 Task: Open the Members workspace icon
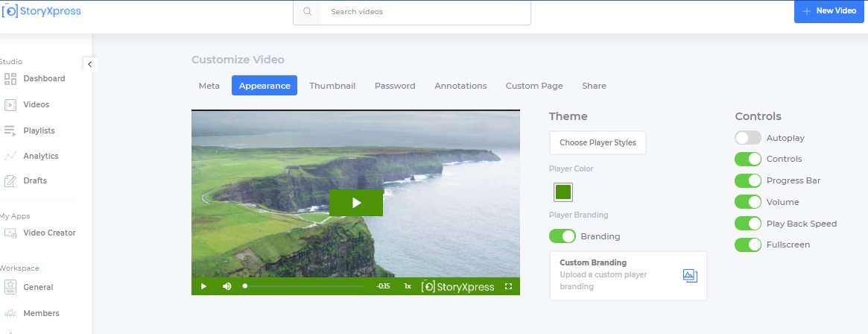point(10,314)
